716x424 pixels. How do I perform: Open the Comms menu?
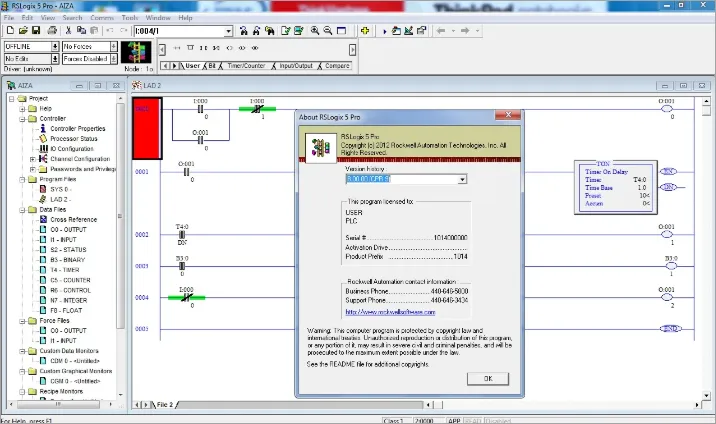(101, 18)
